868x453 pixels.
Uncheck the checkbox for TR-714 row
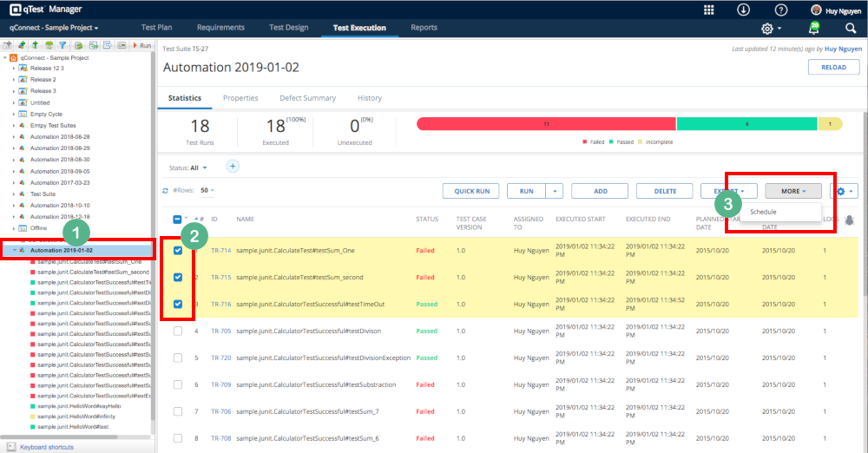pos(178,251)
